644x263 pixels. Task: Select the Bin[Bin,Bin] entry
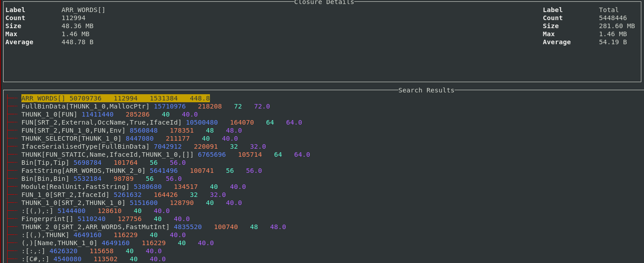click(45, 179)
